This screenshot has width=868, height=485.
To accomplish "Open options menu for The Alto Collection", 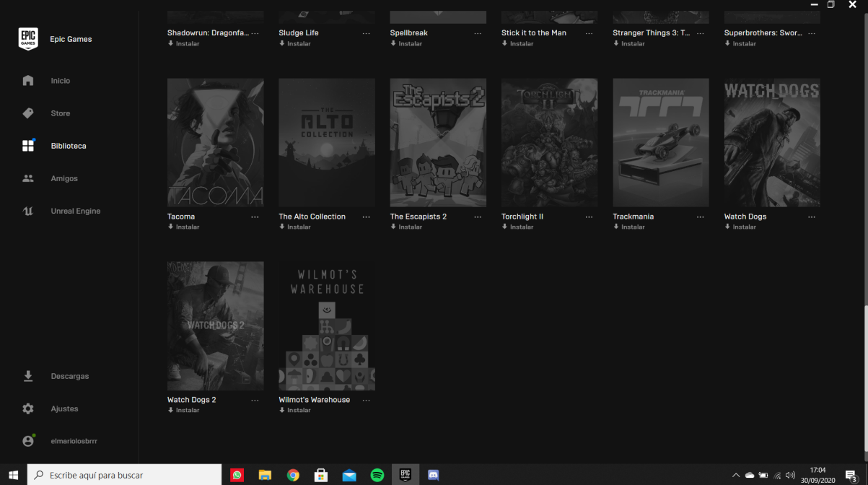I will coord(366,217).
